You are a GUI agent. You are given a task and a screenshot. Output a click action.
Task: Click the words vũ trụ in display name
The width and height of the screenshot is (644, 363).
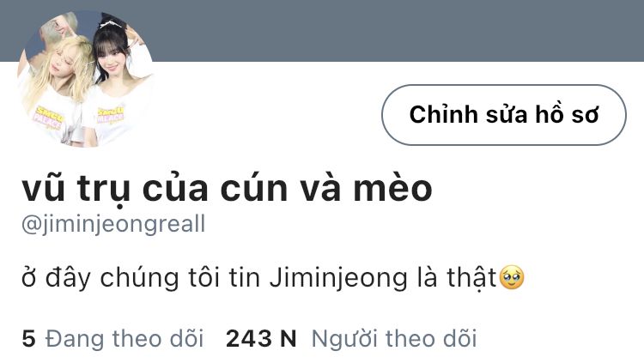tap(76, 190)
